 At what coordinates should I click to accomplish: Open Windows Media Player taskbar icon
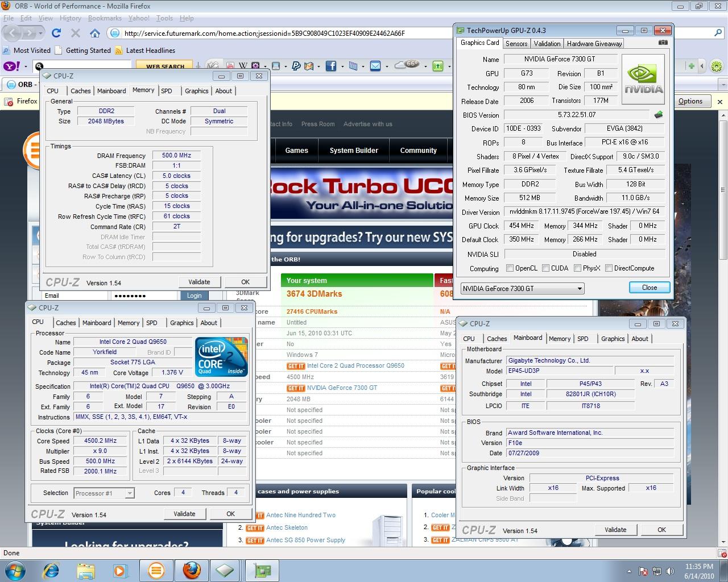pos(120,570)
